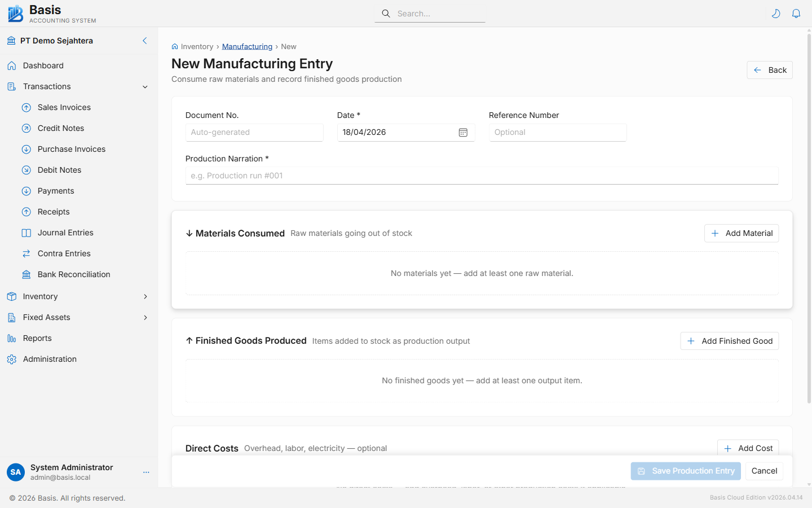Image resolution: width=812 pixels, height=508 pixels.
Task: Click the Contra Entries icon
Action: [26, 253]
